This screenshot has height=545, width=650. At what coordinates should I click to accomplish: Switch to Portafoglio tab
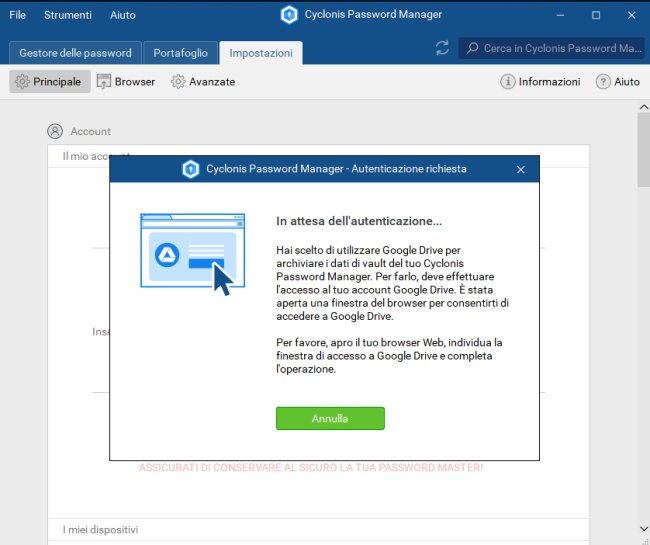180,53
